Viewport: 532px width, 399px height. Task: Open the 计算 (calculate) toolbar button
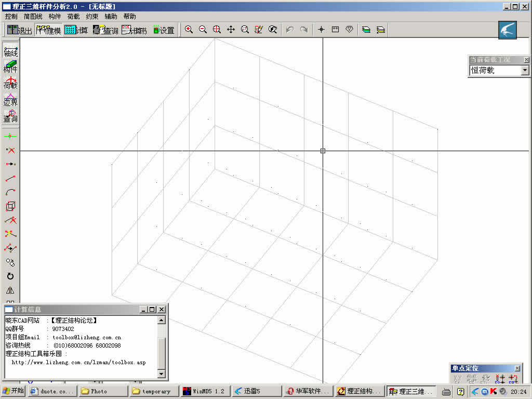tap(76, 30)
